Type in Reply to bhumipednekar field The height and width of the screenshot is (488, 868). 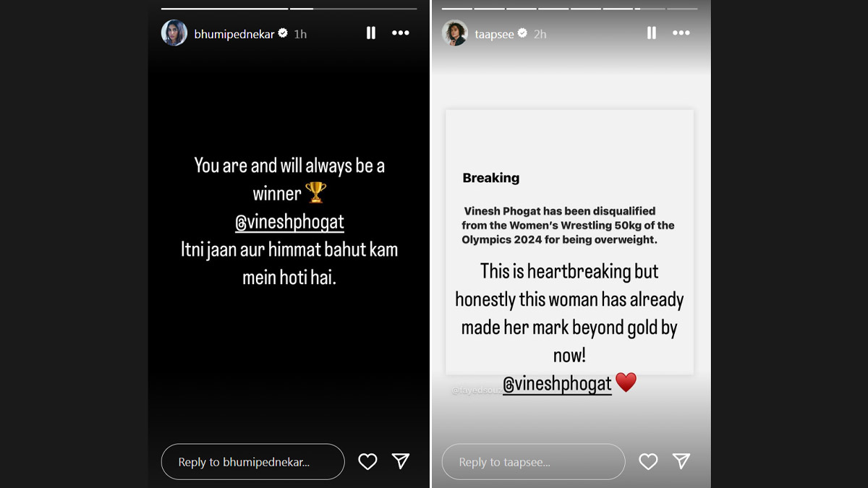252,462
